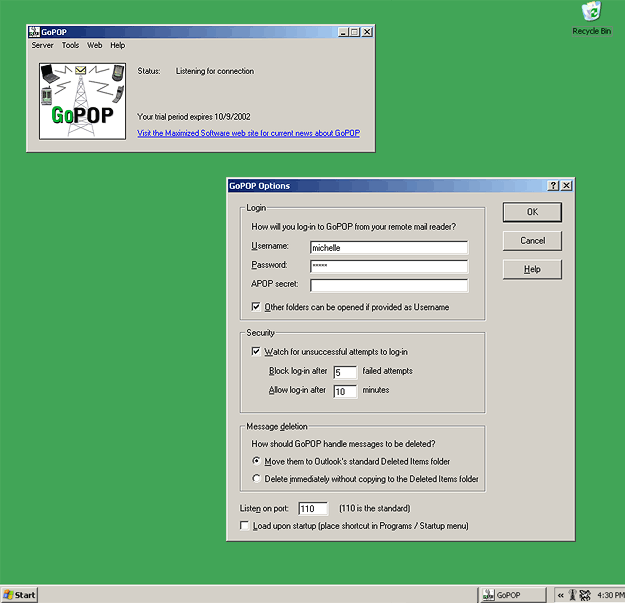625x603 pixels.
Task: Click the Listen on port field
Action: pos(313,509)
